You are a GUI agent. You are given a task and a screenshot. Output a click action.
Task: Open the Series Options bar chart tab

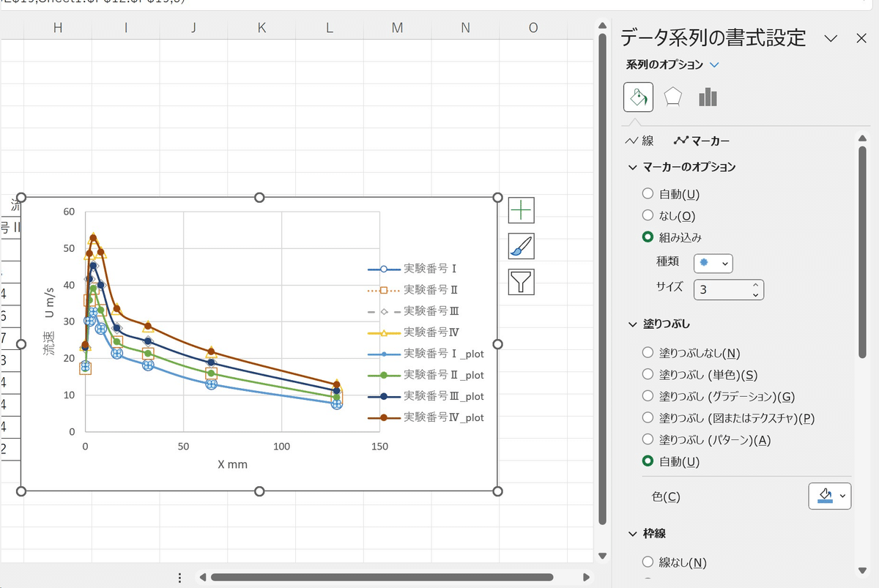708,97
